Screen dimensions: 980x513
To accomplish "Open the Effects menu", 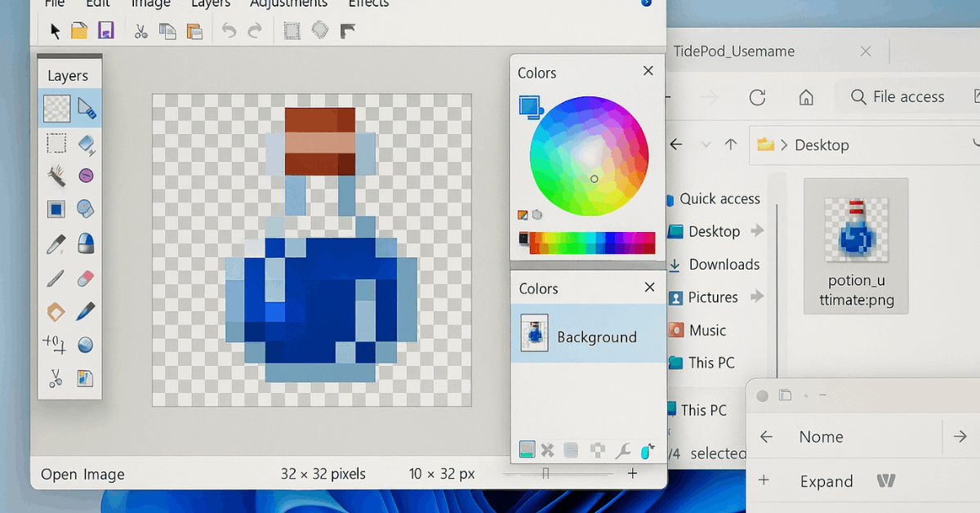I will pos(368,3).
